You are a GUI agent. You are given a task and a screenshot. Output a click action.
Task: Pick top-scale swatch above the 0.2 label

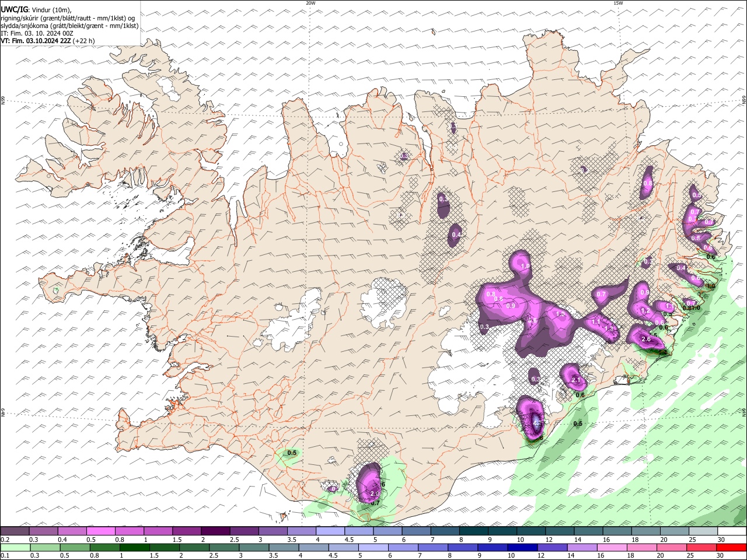(x=15, y=531)
